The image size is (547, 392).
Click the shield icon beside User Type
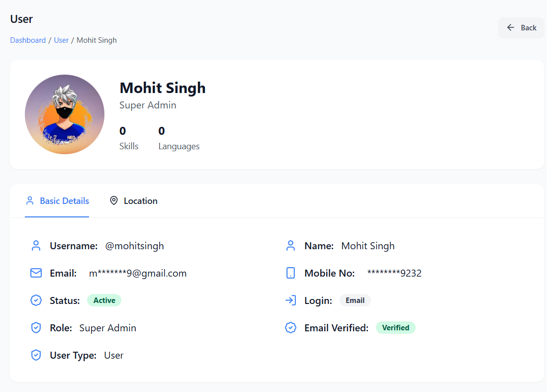[x=36, y=355]
